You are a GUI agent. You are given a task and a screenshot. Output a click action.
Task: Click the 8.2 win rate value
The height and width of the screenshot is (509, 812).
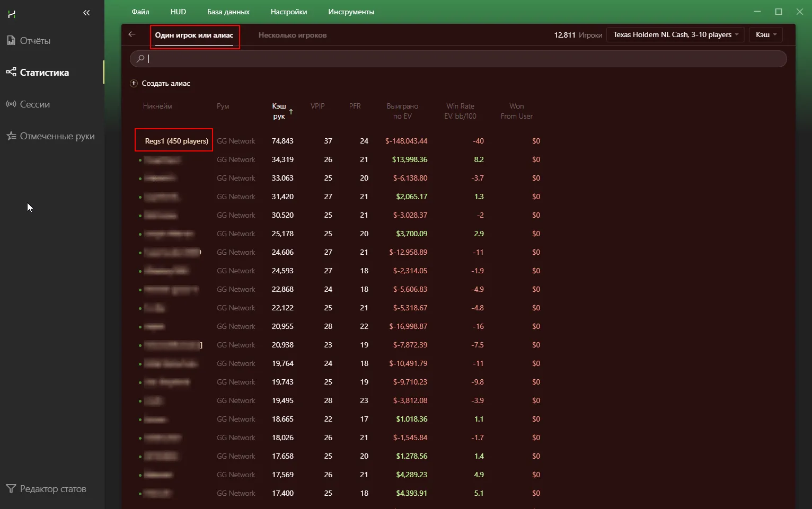tap(479, 159)
